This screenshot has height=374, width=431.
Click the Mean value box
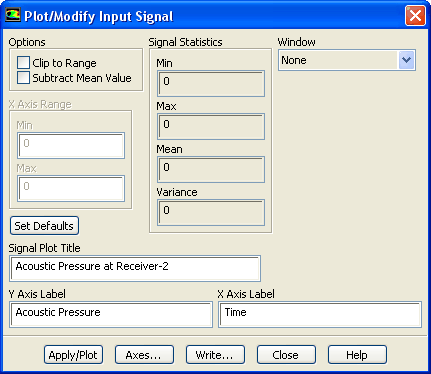[x=211, y=169]
